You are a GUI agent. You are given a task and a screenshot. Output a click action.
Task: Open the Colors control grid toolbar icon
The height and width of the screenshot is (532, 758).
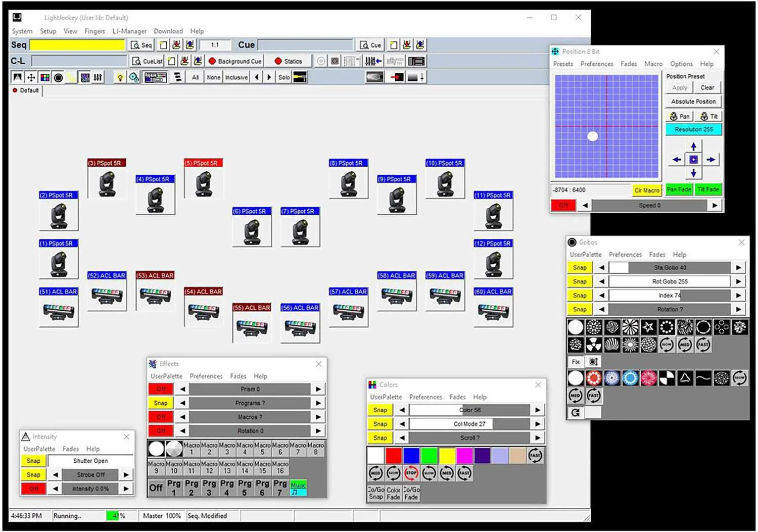tap(44, 77)
